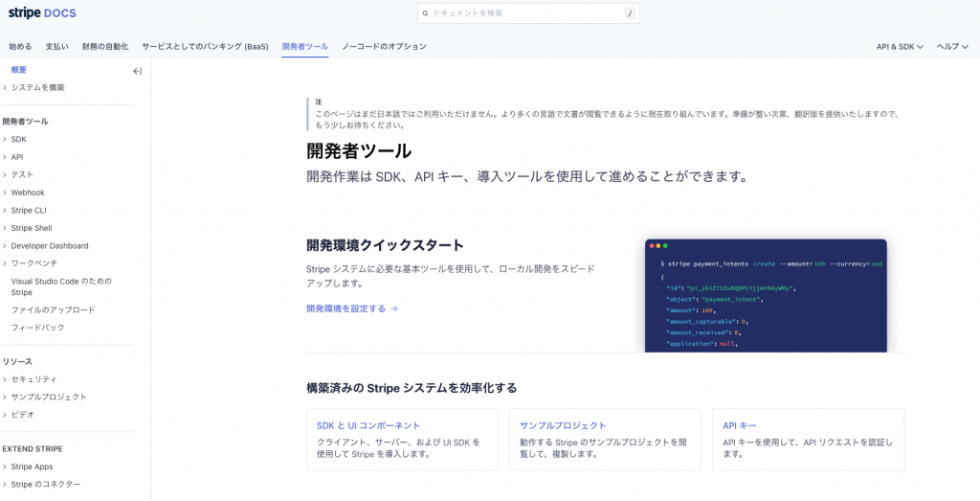
Task: Expand Stripe のコネクター sidebar item
Action: coord(42,484)
